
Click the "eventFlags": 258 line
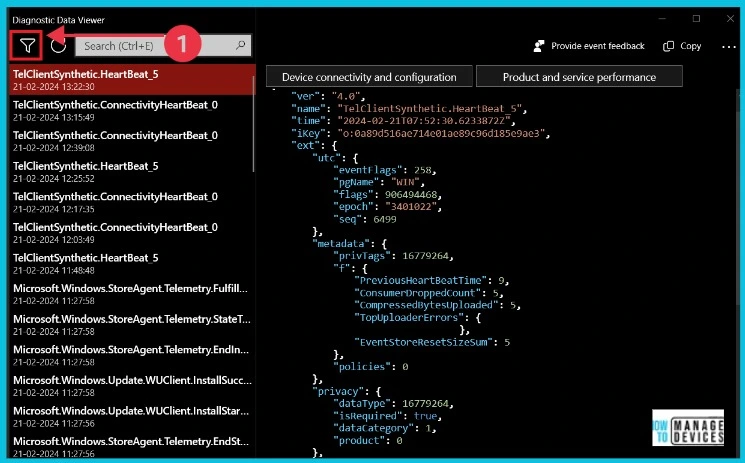(384, 170)
